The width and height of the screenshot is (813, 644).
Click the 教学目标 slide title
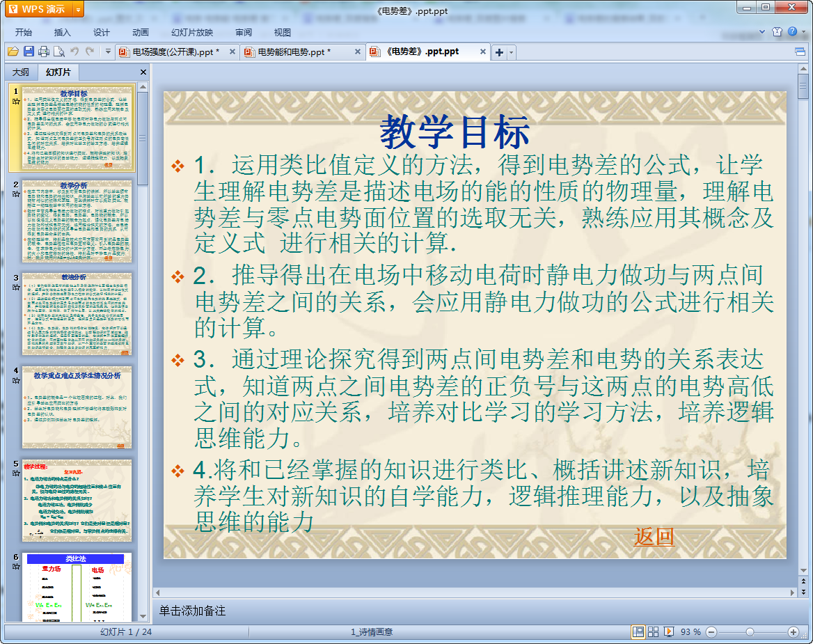pyautogui.click(x=455, y=132)
